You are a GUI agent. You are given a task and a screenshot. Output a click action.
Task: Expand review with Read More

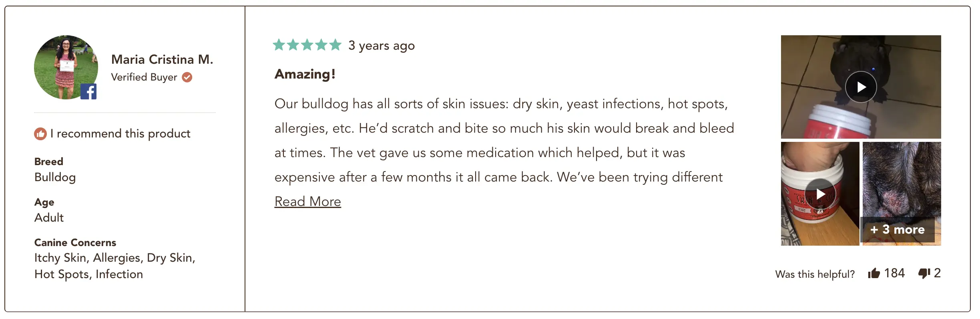[x=307, y=201]
